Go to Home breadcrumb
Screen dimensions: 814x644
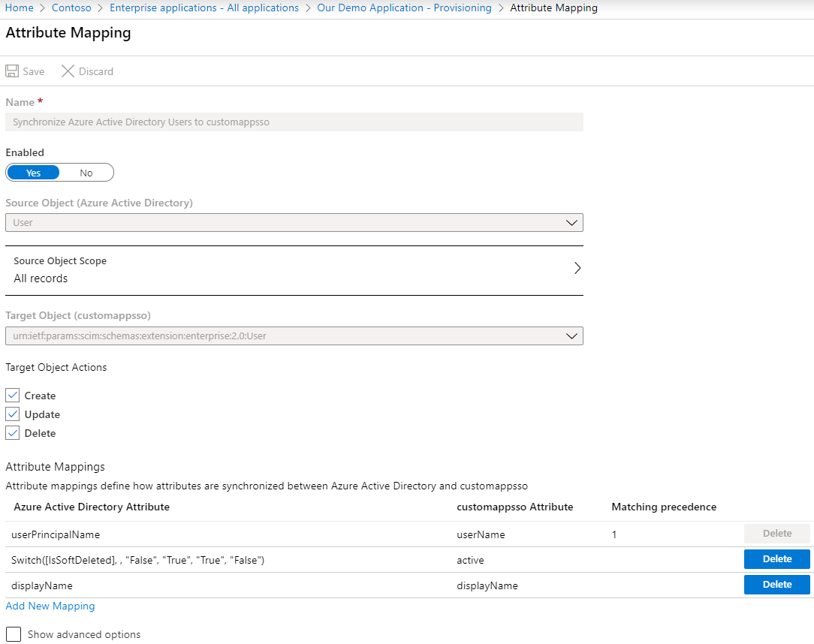tap(20, 8)
